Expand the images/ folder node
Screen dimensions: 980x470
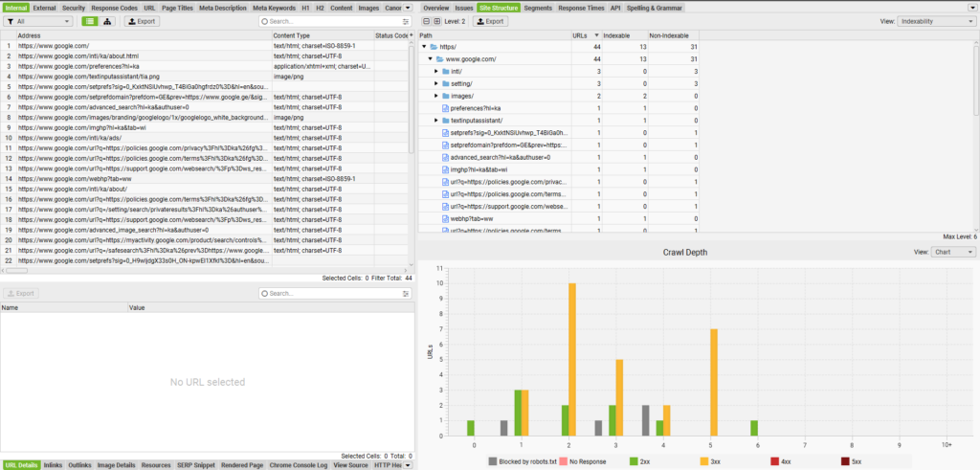click(436, 96)
